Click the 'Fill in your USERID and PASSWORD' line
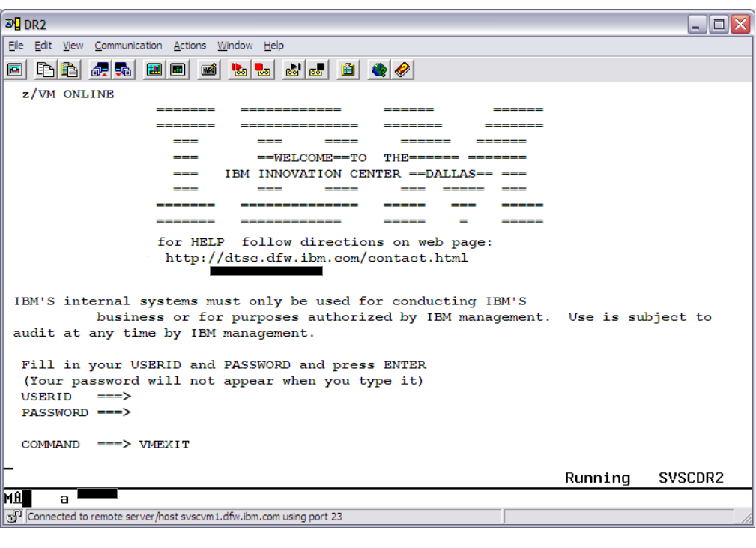The image size is (756, 548). (224, 364)
